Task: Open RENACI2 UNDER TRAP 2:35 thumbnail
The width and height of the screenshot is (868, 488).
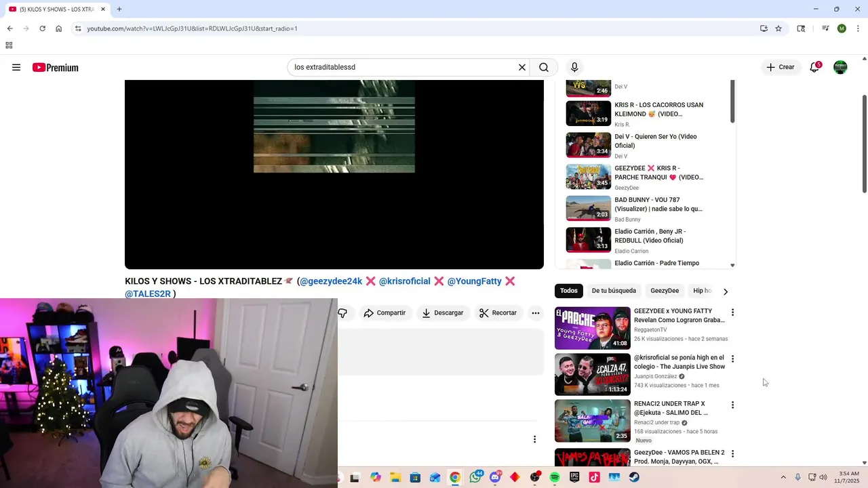Action: [x=592, y=420]
